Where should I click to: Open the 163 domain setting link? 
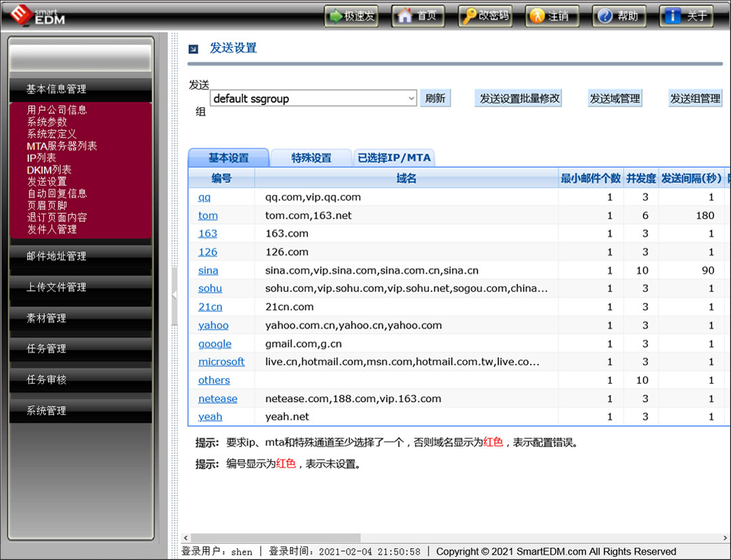pyautogui.click(x=208, y=233)
